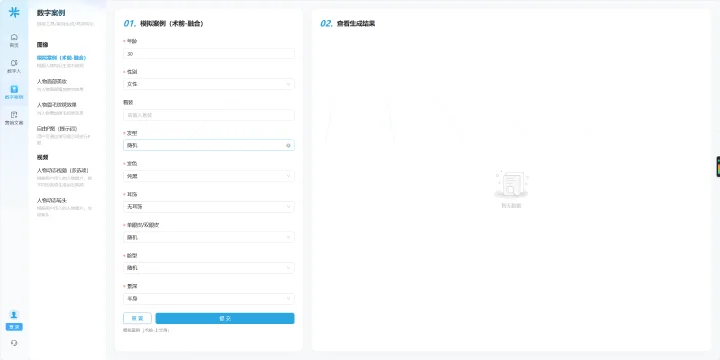This screenshot has height=360, width=720.
Task: Click the app logo at top left
Action: [x=14, y=12]
